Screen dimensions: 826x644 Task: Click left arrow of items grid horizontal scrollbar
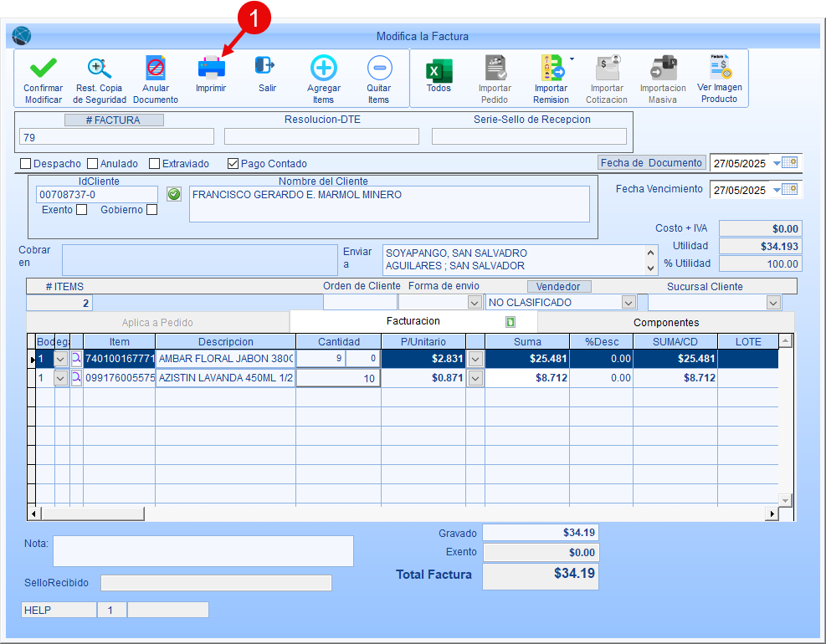coord(33,514)
